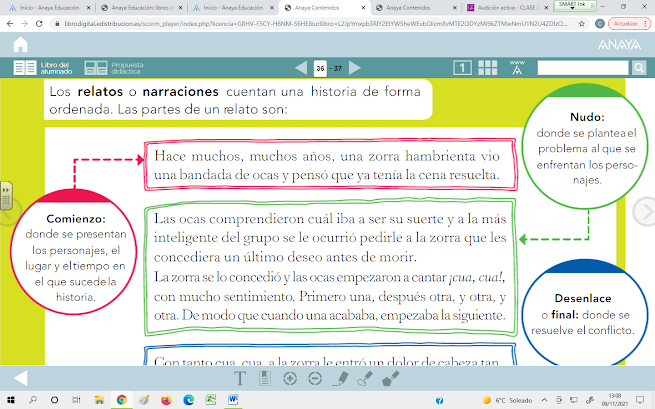The image size is (655, 409).
Task: Click the URL address bar
Action: coord(315,24)
